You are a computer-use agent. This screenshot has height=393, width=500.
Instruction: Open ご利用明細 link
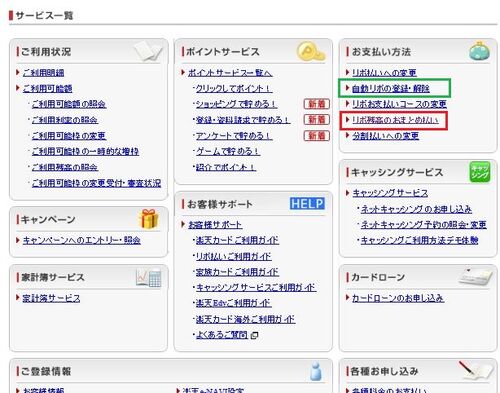[44, 73]
